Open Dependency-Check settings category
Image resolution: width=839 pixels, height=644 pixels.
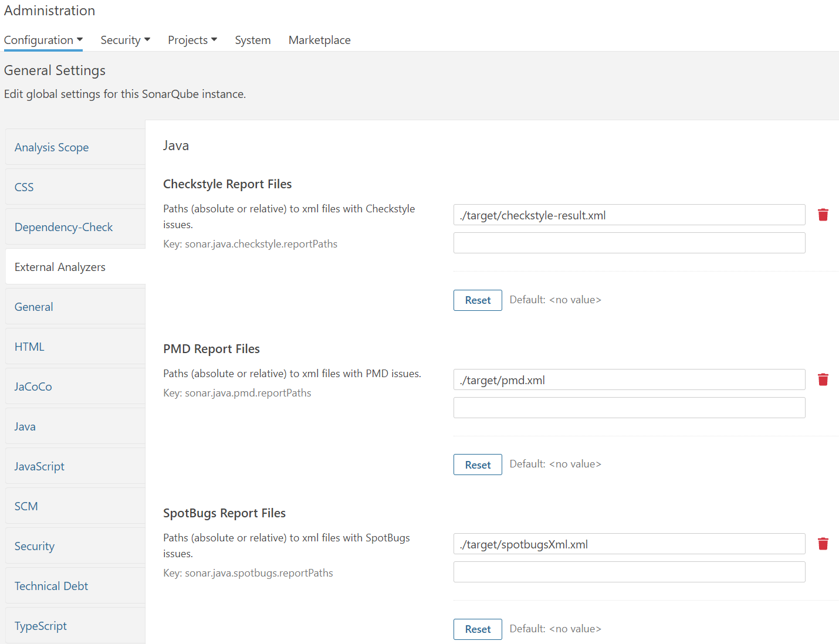(76, 227)
